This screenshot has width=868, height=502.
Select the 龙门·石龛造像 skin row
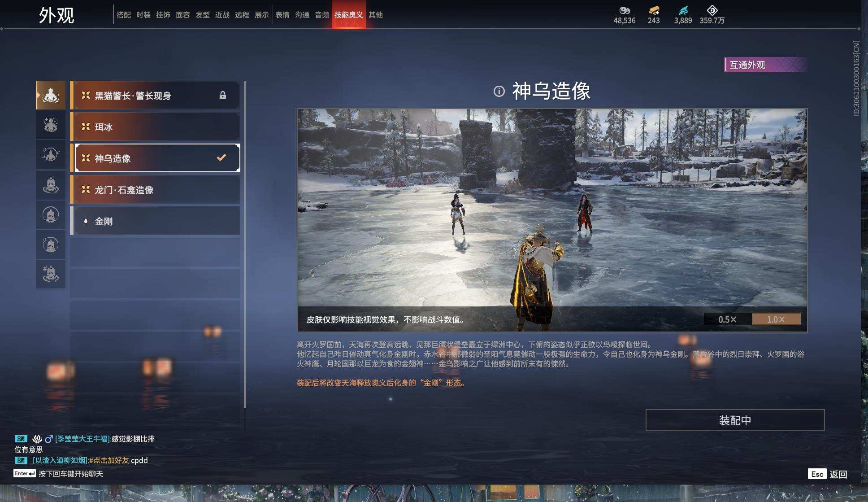click(155, 189)
